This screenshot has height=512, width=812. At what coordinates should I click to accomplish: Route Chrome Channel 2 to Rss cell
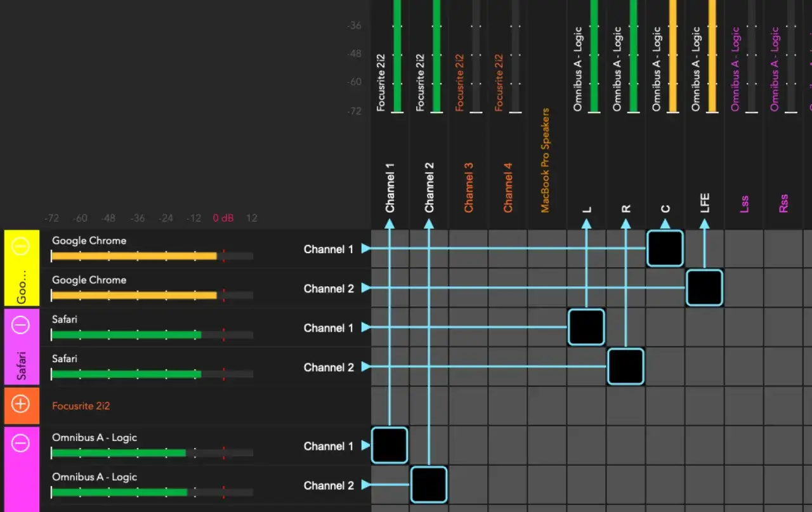[x=783, y=287]
